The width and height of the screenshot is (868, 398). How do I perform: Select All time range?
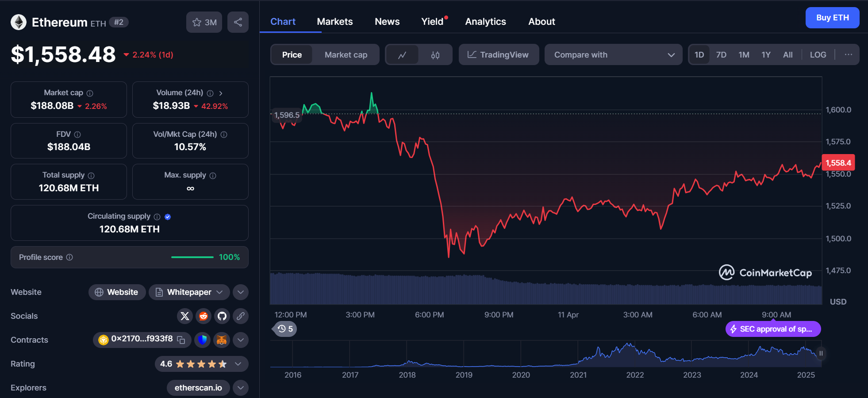coord(787,55)
